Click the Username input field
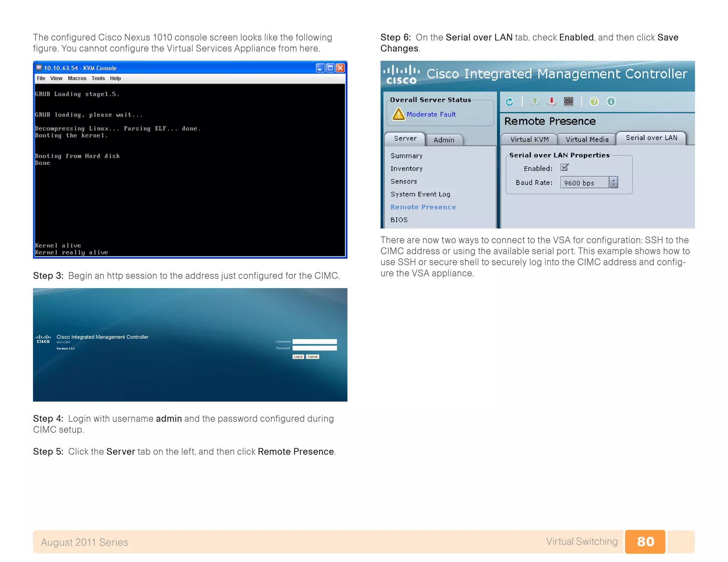The width and height of the screenshot is (728, 562). pos(314,341)
